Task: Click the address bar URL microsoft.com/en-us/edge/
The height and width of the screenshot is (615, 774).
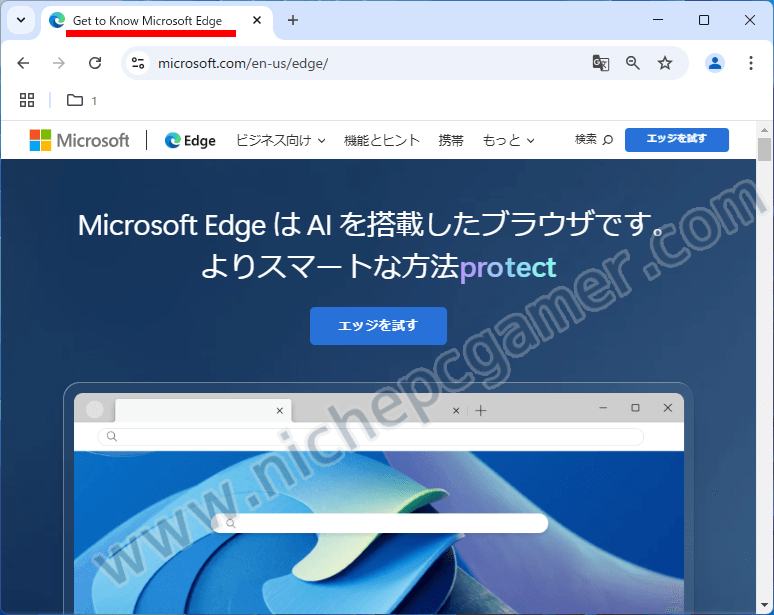Action: tap(243, 64)
